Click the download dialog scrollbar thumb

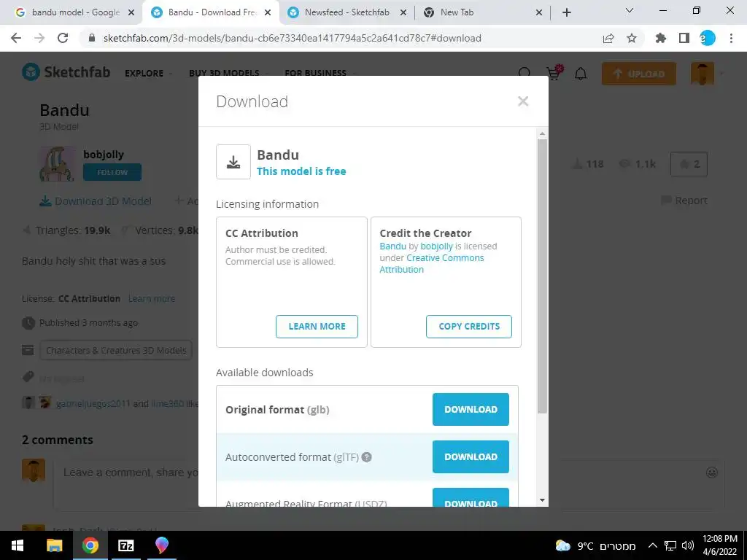tap(542, 276)
